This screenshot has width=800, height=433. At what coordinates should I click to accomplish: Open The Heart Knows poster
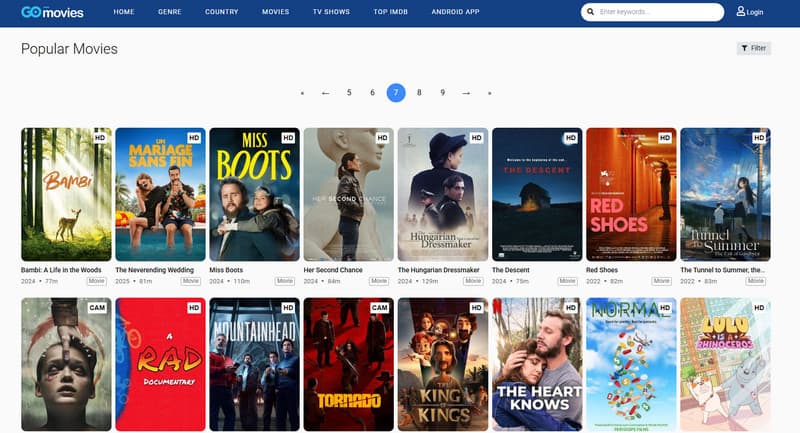[x=537, y=364]
